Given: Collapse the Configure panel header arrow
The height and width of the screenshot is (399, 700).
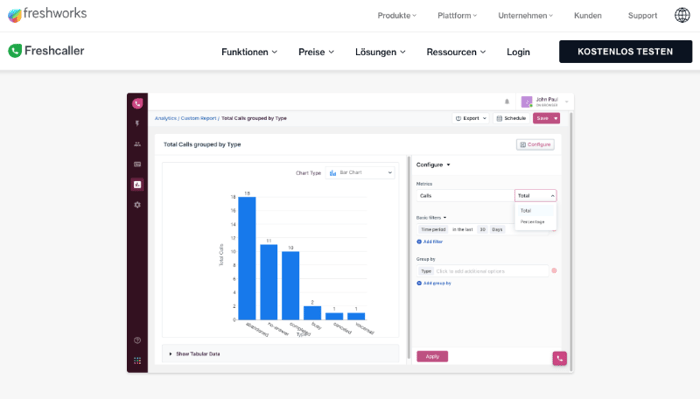Looking at the screenshot, I should pyautogui.click(x=449, y=165).
